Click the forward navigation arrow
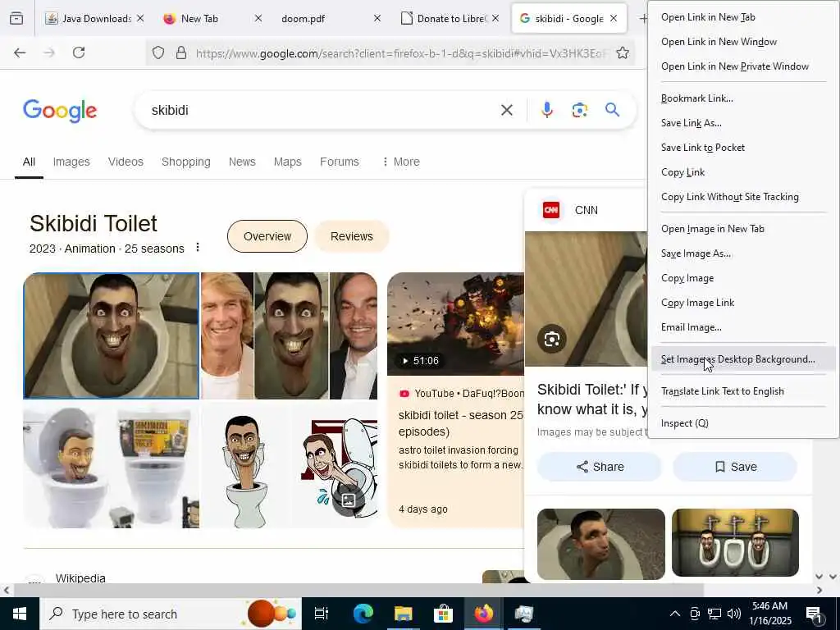 point(49,52)
